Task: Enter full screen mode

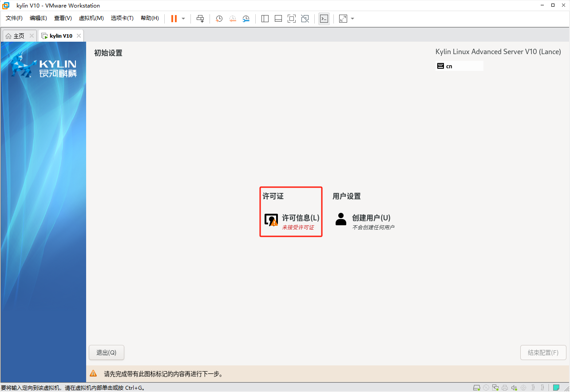Action: [x=292, y=19]
